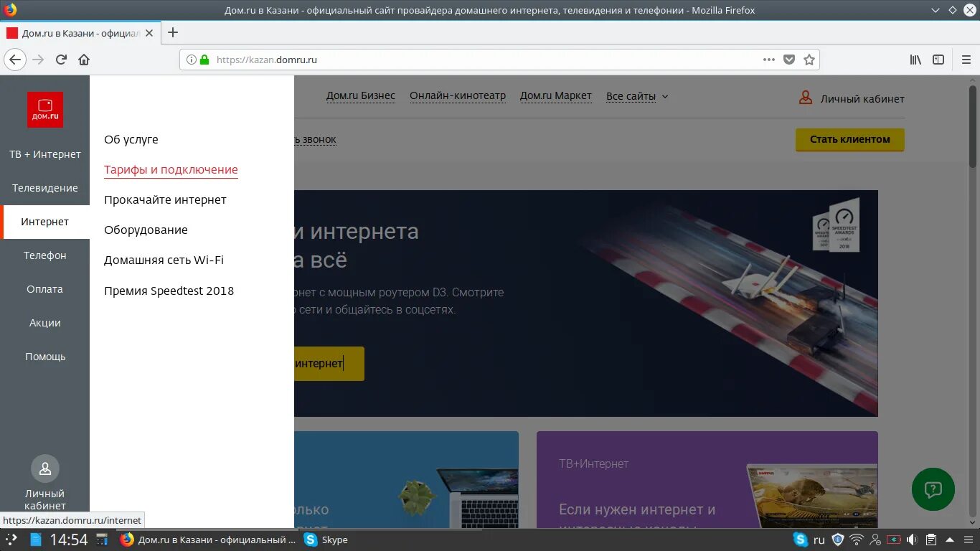The height and width of the screenshot is (551, 980).
Task: Reload the page with the refresh icon
Action: coord(61,60)
